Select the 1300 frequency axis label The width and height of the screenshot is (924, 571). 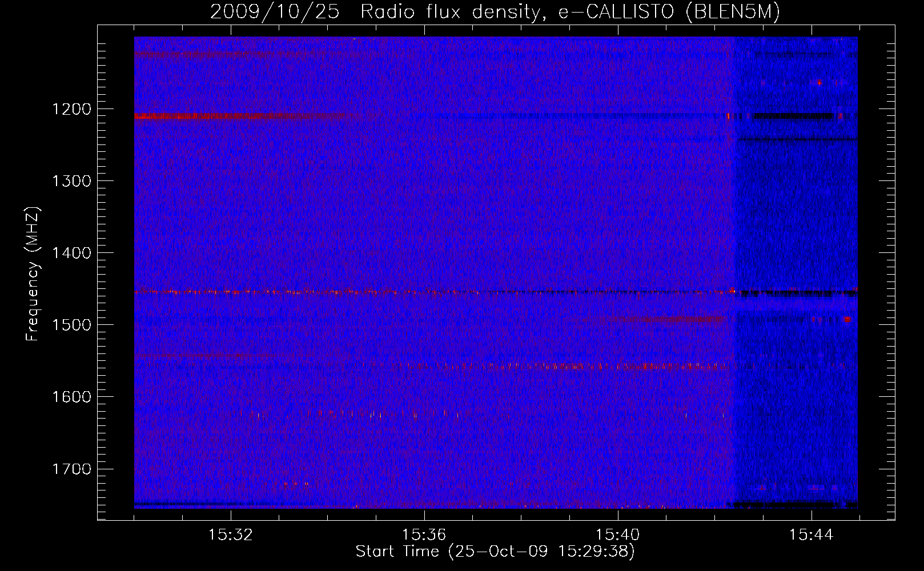[71, 181]
